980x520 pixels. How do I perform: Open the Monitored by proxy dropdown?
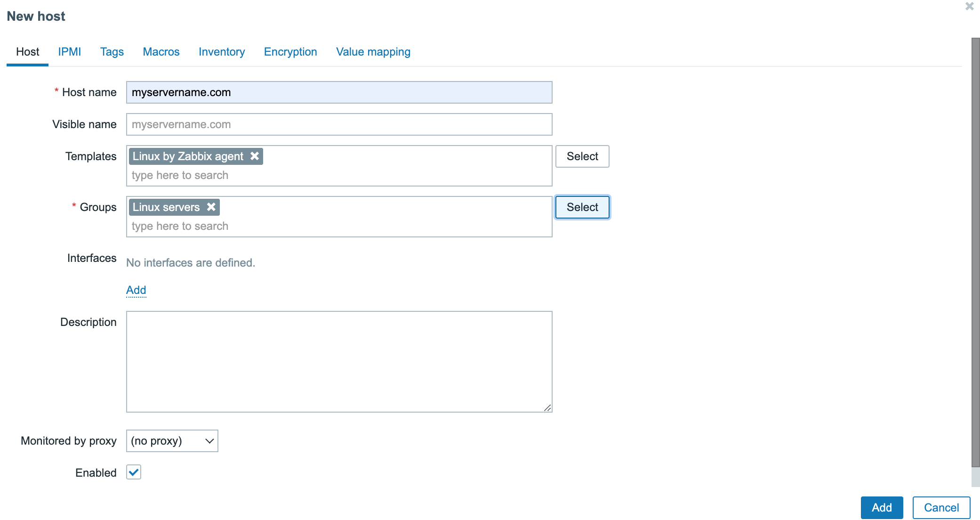coord(172,441)
